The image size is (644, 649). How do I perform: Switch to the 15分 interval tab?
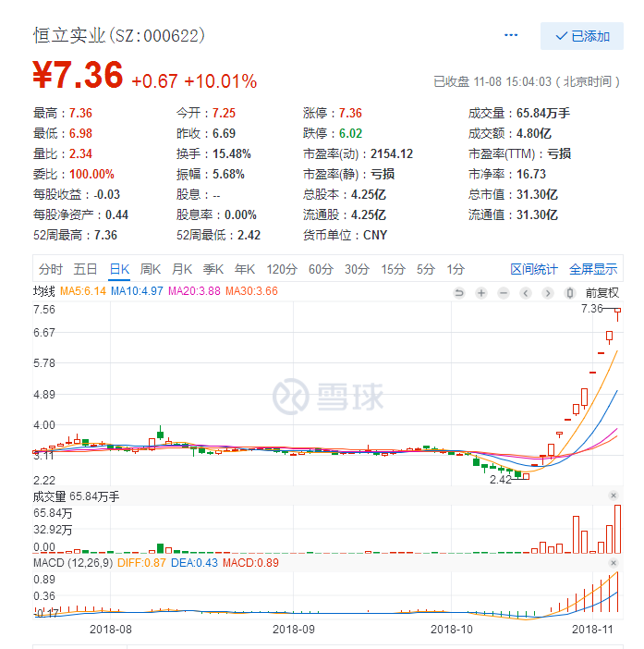[393, 269]
